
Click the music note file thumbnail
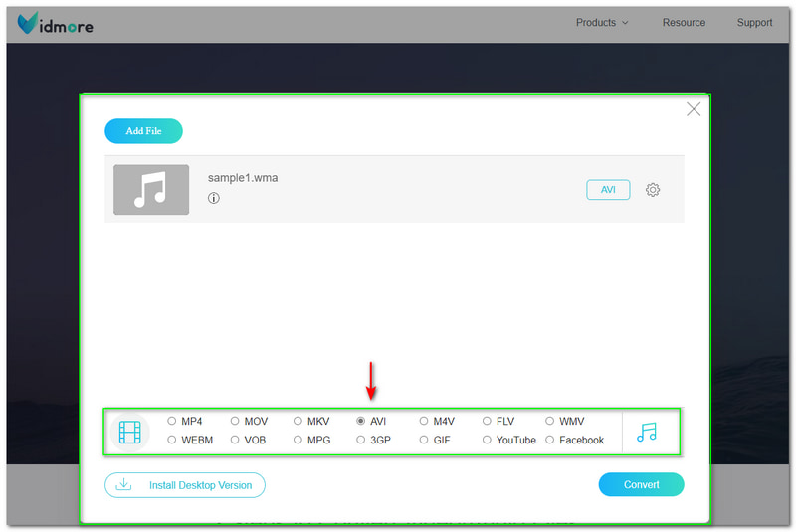pyautogui.click(x=151, y=189)
